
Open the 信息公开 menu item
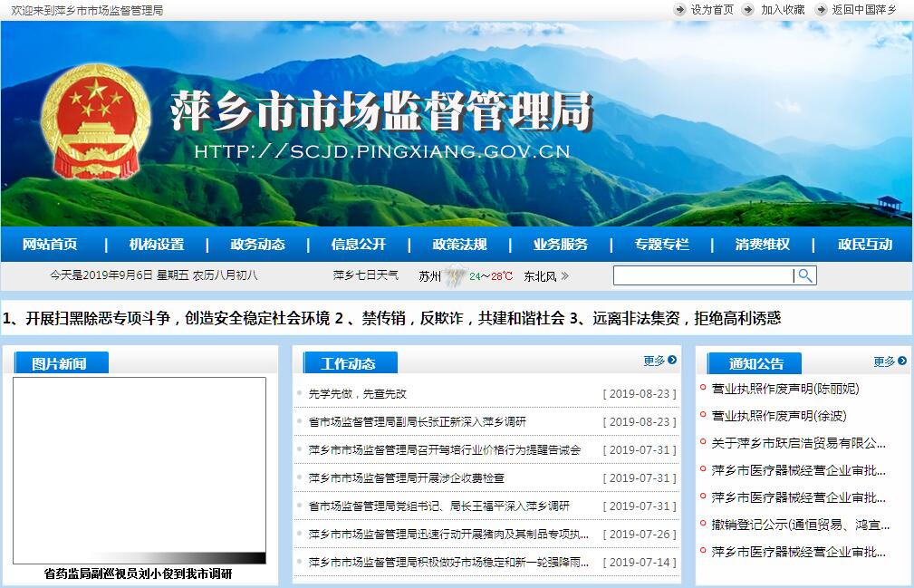[359, 245]
